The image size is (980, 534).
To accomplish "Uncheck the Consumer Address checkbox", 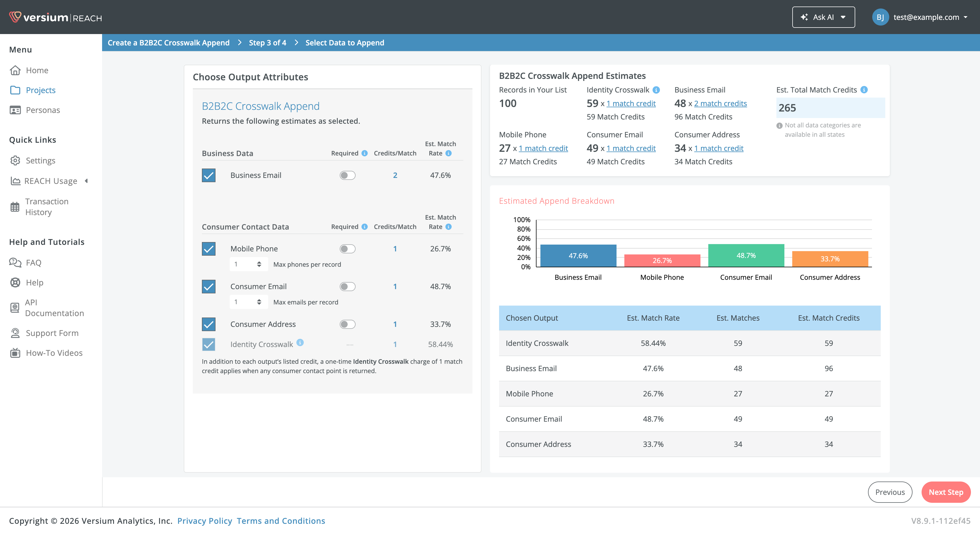I will click(208, 324).
